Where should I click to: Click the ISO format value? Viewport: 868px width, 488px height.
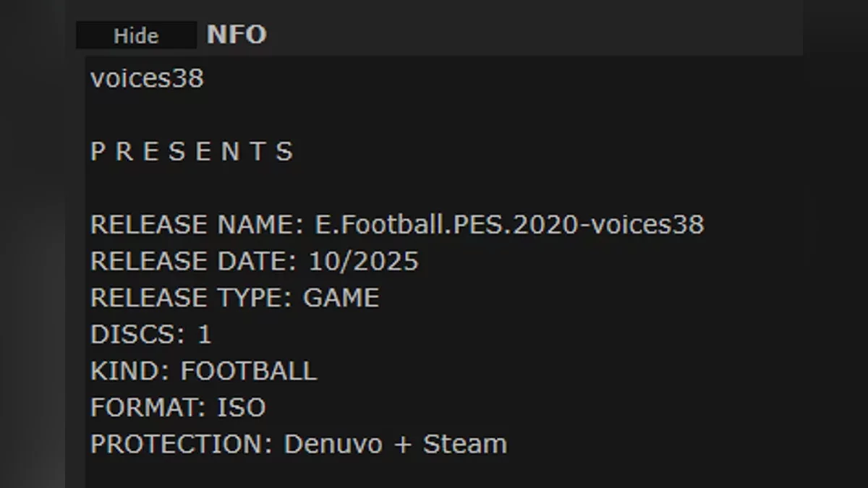[242, 408]
